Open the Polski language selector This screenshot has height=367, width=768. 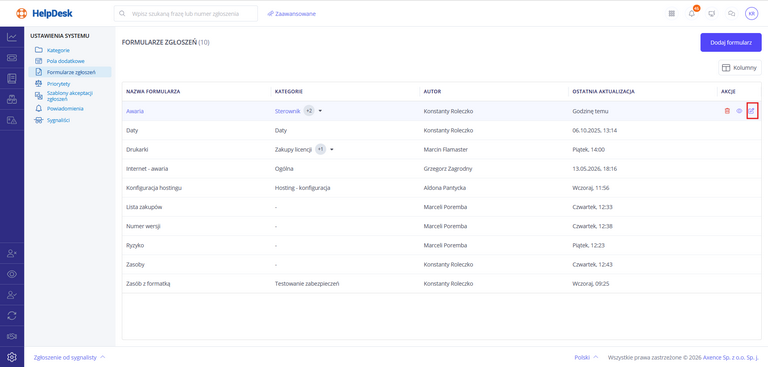(x=586, y=357)
